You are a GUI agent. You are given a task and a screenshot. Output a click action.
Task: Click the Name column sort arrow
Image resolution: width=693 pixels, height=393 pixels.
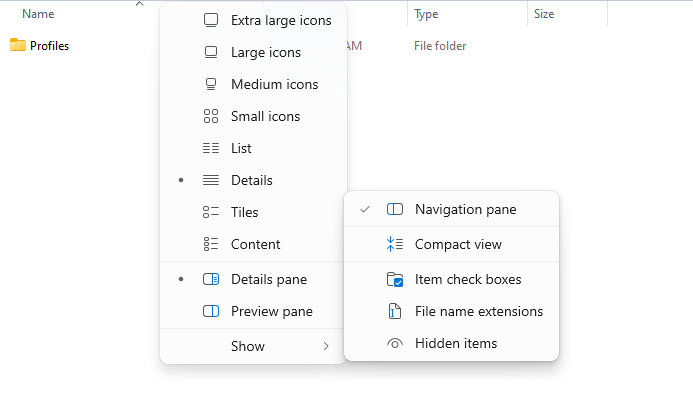pyautogui.click(x=140, y=4)
